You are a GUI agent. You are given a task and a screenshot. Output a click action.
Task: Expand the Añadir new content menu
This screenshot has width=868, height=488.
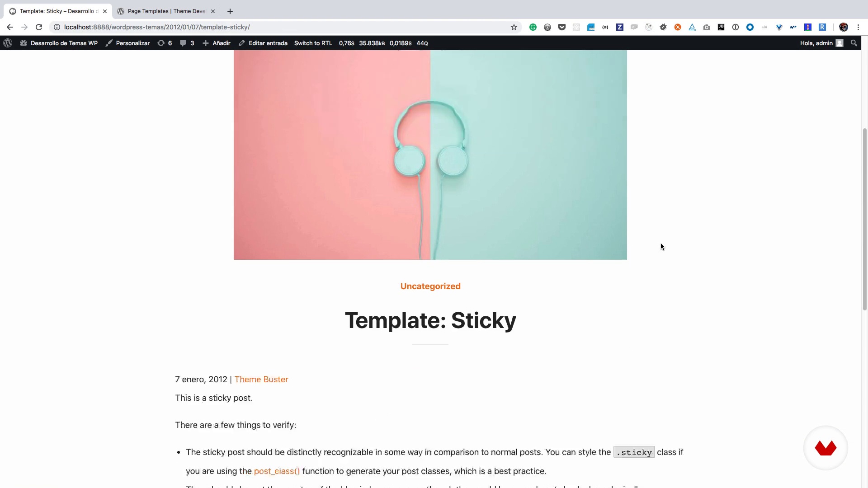(217, 43)
